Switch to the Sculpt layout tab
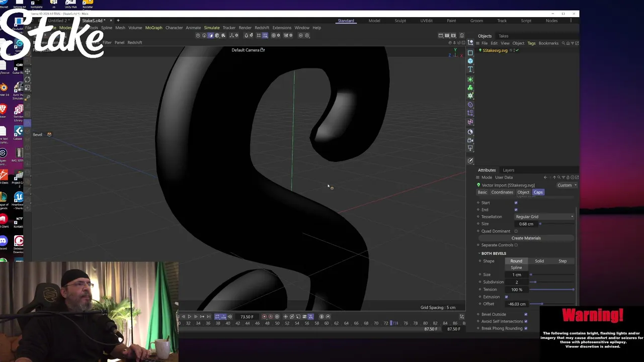The width and height of the screenshot is (644, 362). tap(400, 21)
